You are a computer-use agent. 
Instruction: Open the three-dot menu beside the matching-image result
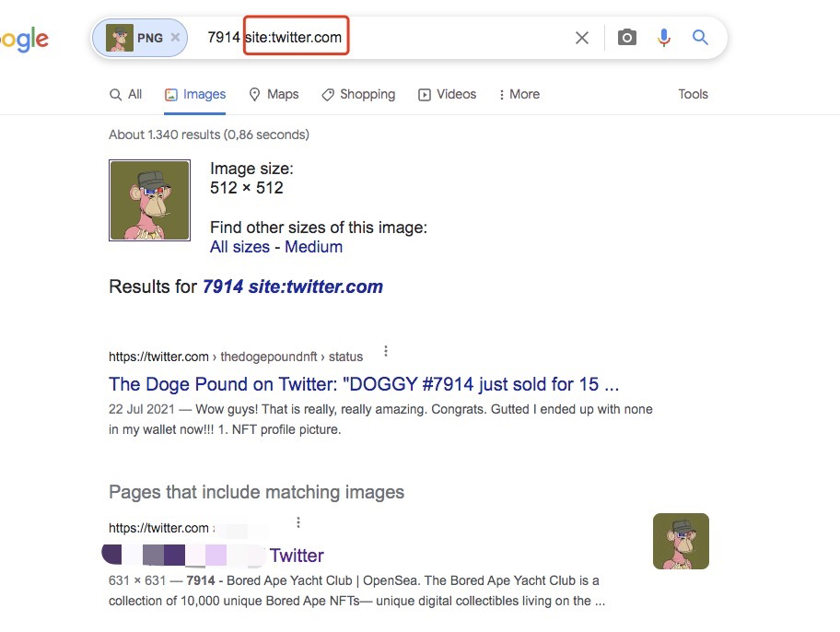[298, 522]
